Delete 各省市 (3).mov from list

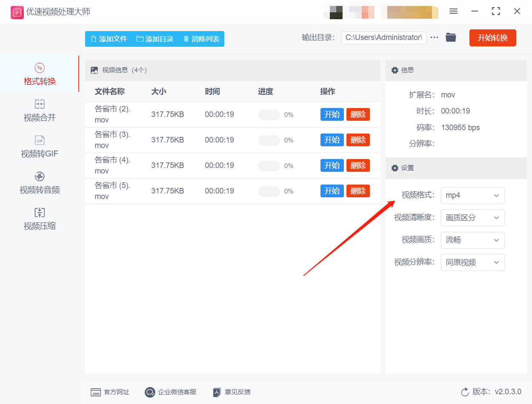click(x=358, y=140)
